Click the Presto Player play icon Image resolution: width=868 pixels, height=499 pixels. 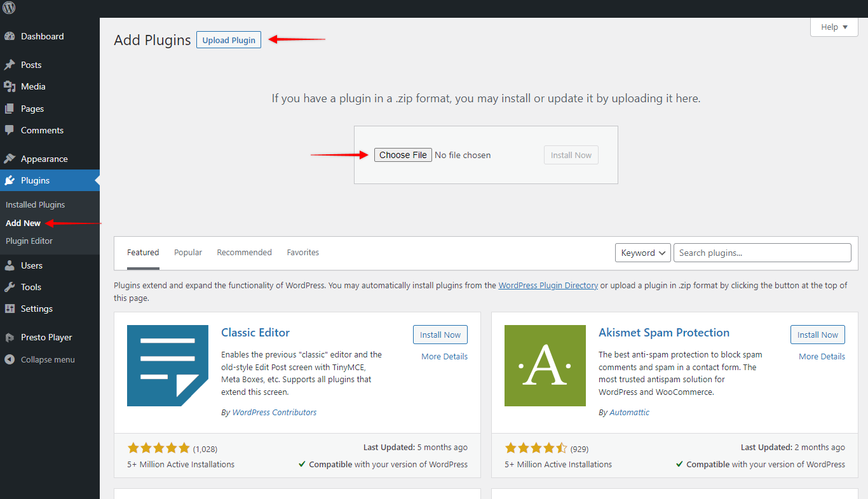coord(10,337)
